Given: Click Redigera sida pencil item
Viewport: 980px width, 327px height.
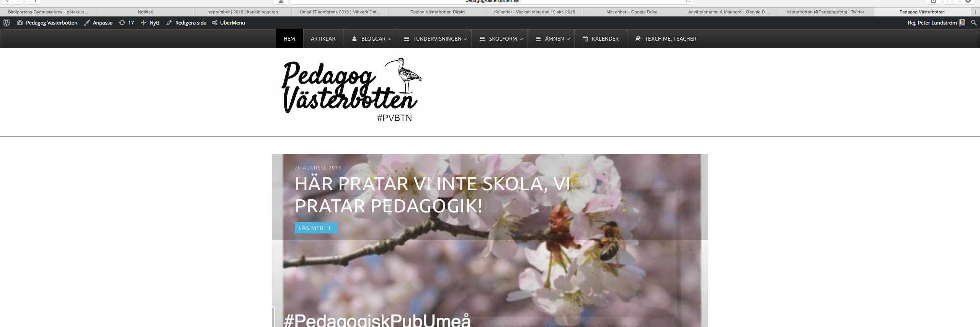Looking at the screenshot, I should tap(186, 23).
